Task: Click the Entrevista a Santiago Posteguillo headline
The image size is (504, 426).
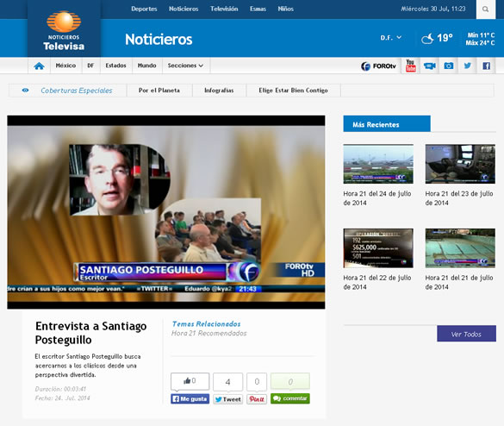Action: coord(91,333)
